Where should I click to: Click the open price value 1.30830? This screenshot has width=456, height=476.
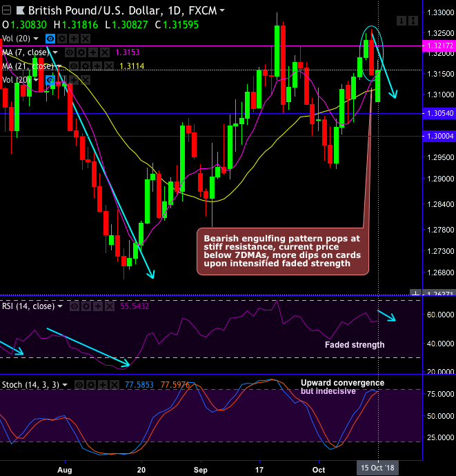coord(29,25)
